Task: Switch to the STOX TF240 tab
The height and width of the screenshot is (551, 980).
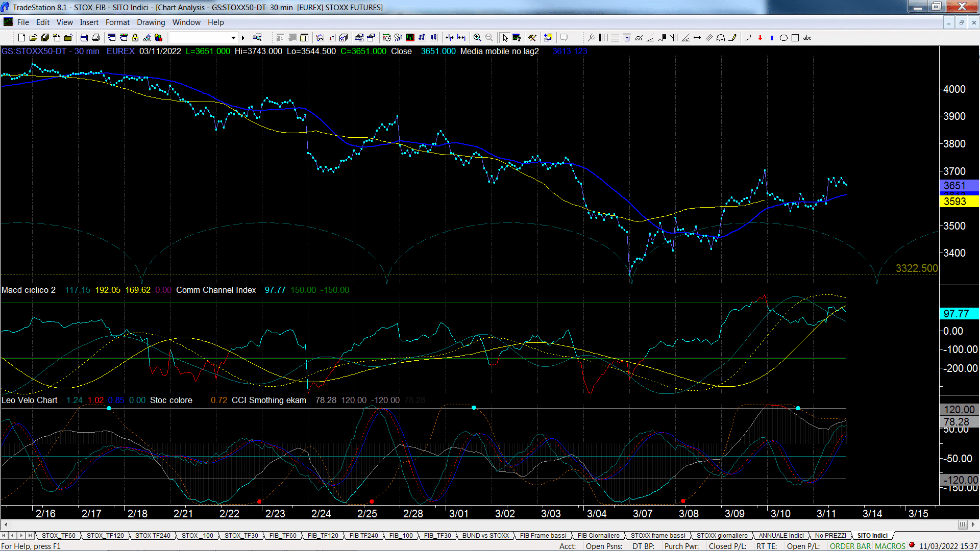Action: [153, 535]
